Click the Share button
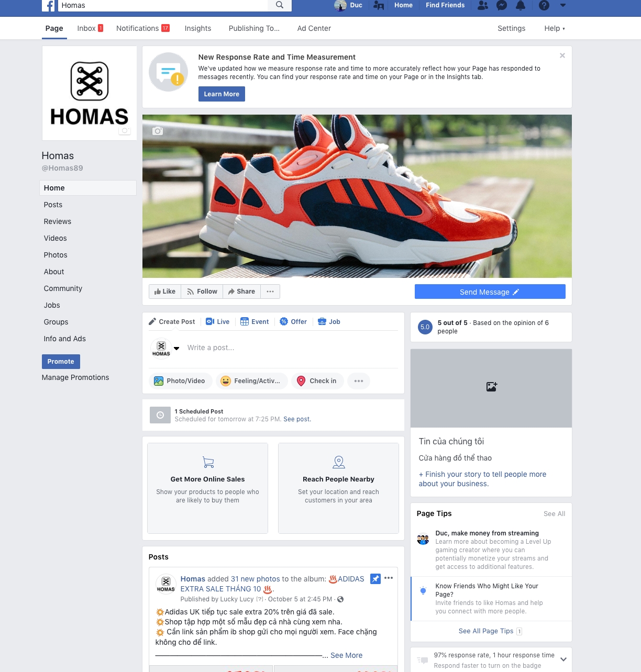Screen dimensions: 641x672 (x=241, y=292)
